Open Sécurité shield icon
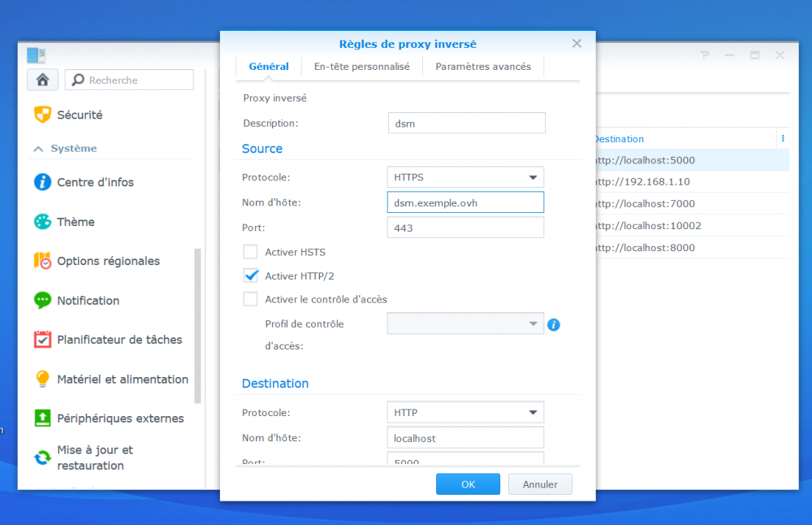This screenshot has width=812, height=525. tap(42, 115)
